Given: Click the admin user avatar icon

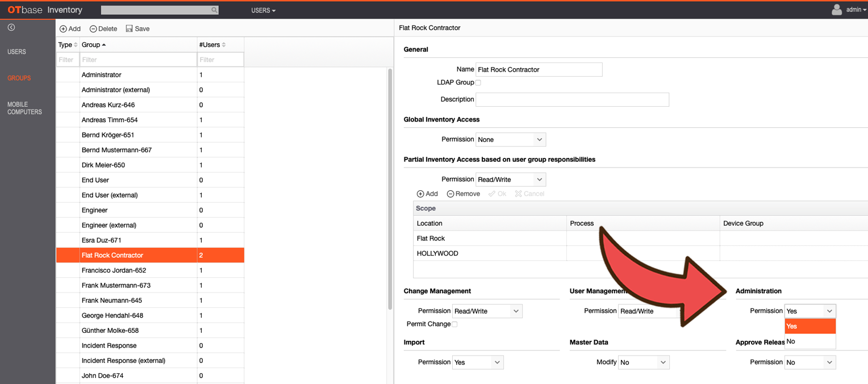Looking at the screenshot, I should point(837,10).
